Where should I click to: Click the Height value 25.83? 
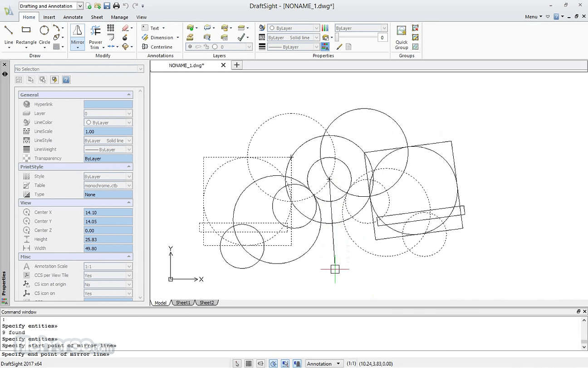tap(108, 239)
